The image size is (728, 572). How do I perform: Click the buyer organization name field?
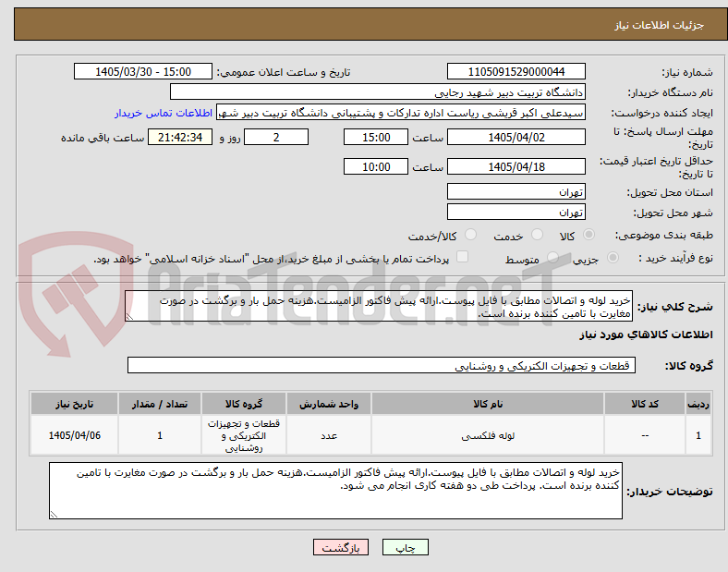(x=378, y=91)
